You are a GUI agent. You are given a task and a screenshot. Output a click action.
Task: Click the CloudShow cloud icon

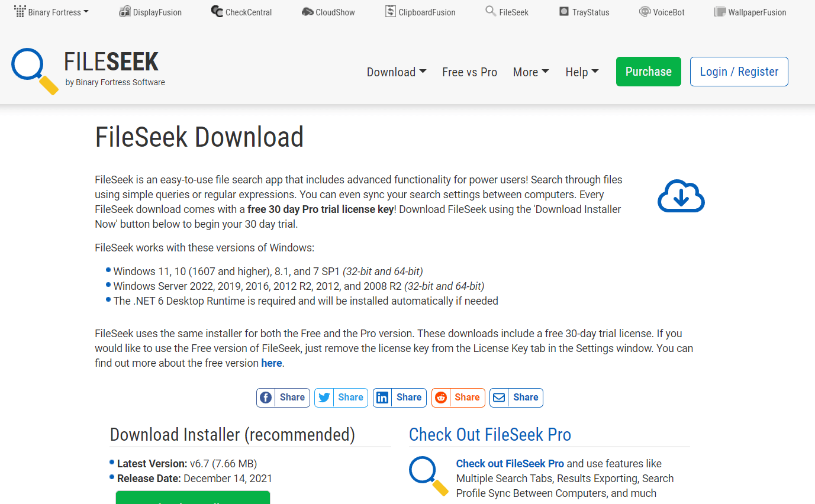coord(307,12)
